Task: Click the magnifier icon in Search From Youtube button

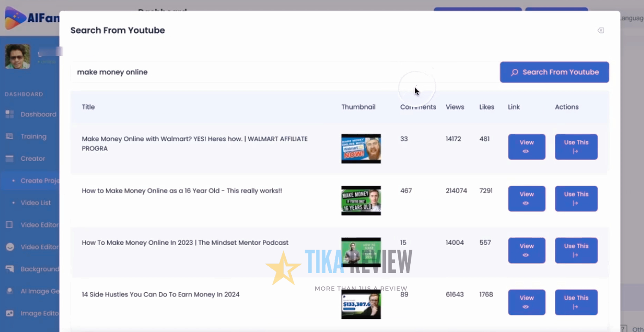Action: tap(514, 72)
